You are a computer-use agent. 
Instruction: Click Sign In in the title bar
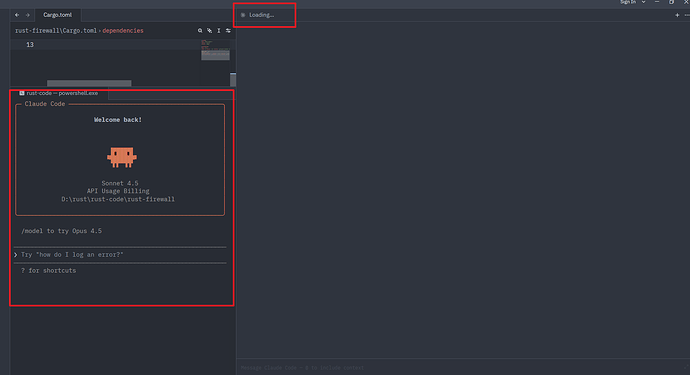point(628,2)
